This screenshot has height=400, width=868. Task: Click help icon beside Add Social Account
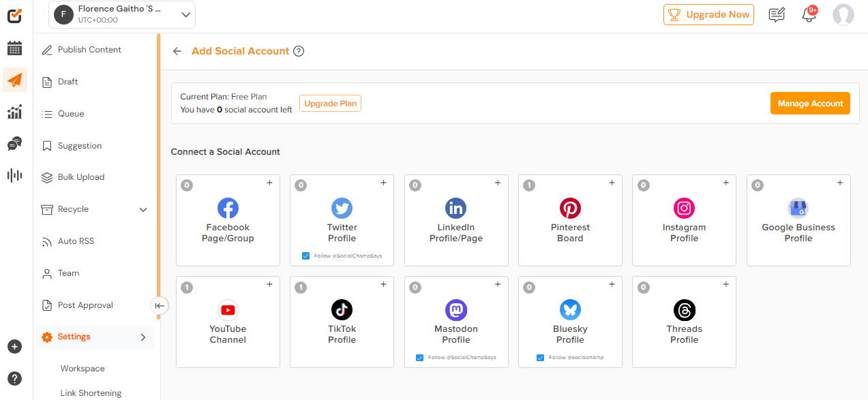point(299,51)
